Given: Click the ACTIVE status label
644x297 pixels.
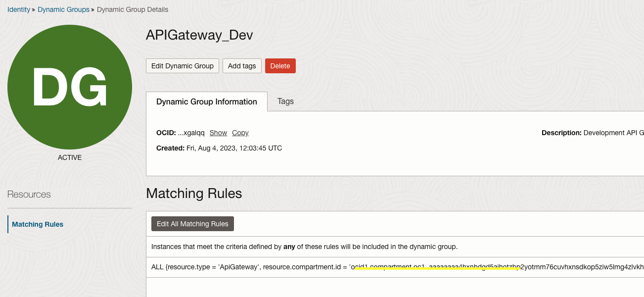Looking at the screenshot, I should pyautogui.click(x=70, y=157).
